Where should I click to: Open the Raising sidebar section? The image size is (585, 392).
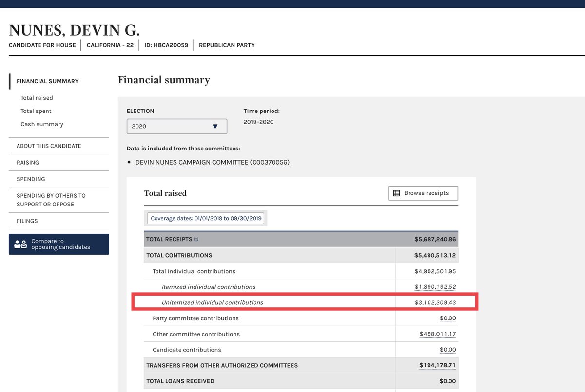click(28, 163)
